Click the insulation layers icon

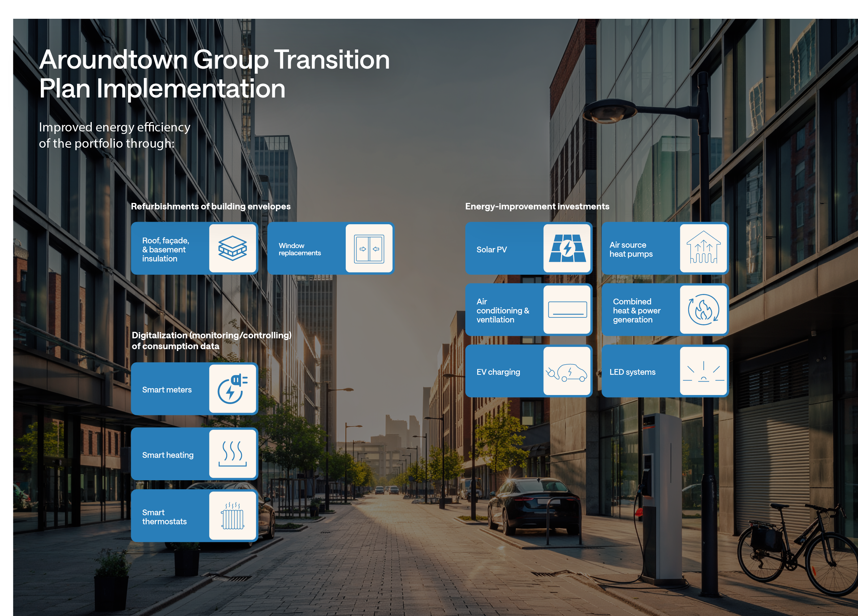click(x=233, y=248)
